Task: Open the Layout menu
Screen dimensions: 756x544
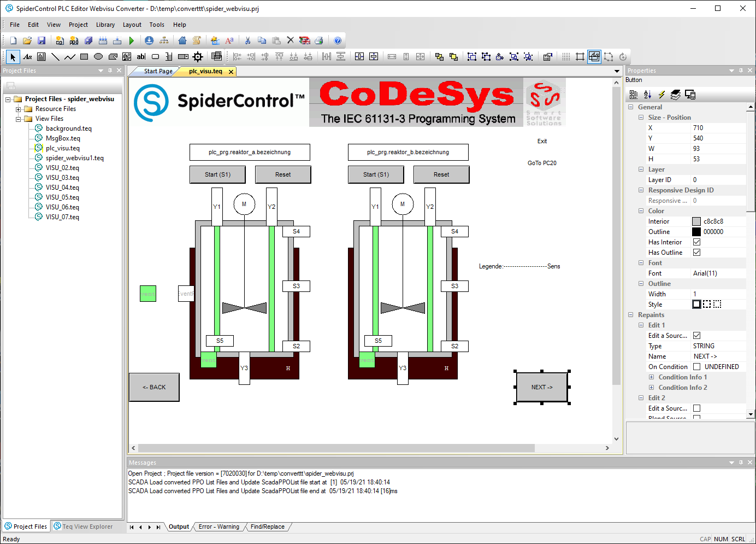Action: point(132,24)
